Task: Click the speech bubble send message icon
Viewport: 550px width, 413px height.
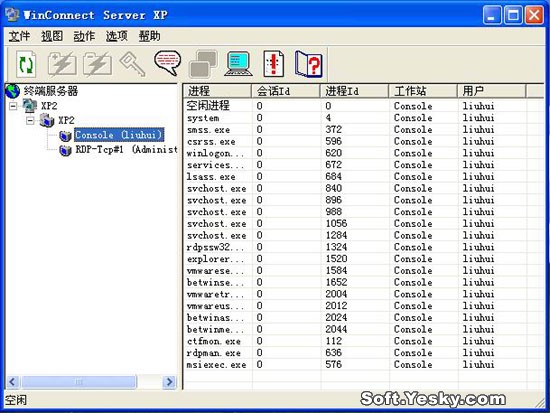Action: pos(167,63)
